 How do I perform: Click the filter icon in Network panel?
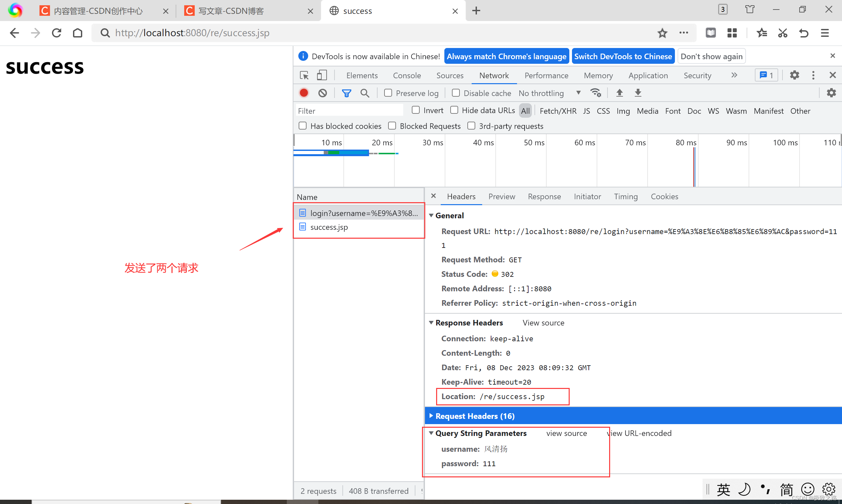tap(347, 92)
